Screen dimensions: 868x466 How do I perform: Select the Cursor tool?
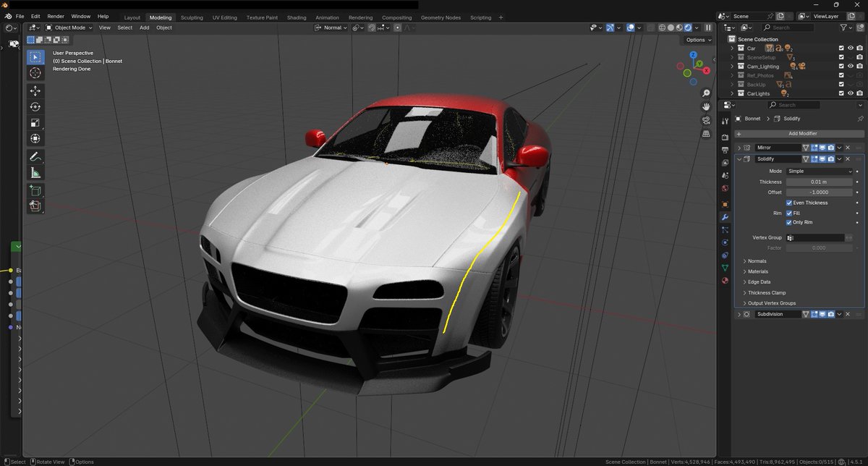coord(35,73)
